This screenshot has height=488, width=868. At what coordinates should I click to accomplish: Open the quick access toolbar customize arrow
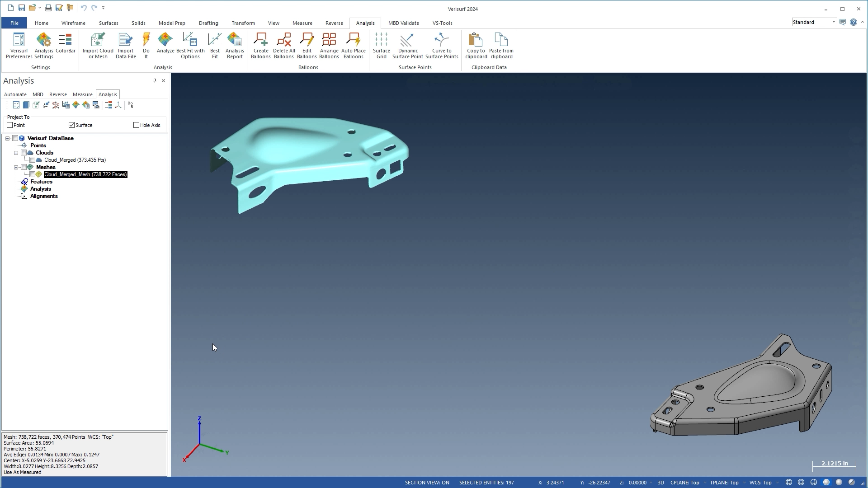coord(104,8)
